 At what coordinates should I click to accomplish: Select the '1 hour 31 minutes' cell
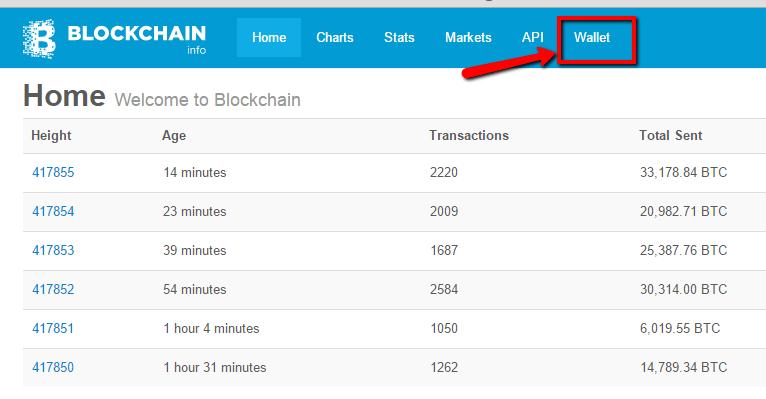[215, 367]
